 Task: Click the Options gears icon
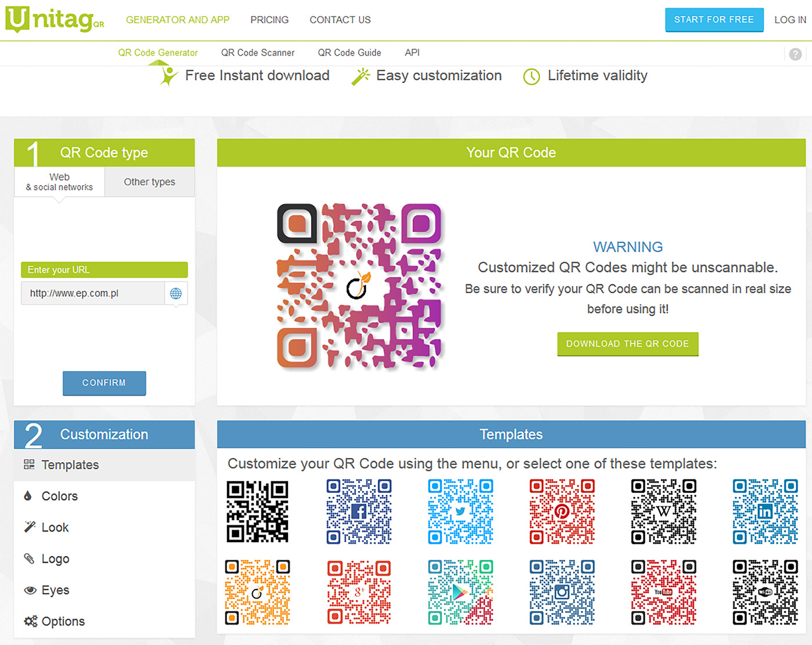[30, 621]
